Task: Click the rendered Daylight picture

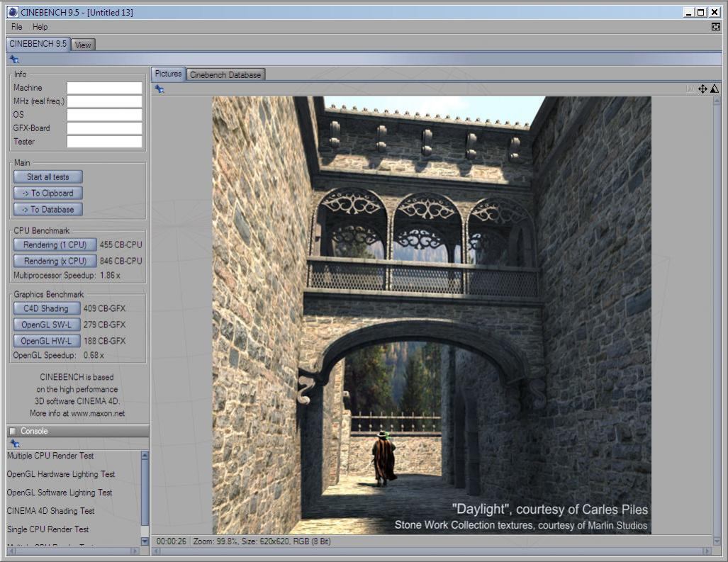Action: click(432, 315)
